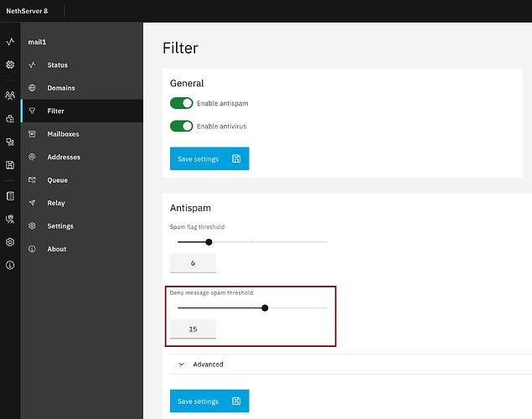The width and height of the screenshot is (532, 419).
Task: Open the Status page of mail1
Action: (x=82, y=65)
